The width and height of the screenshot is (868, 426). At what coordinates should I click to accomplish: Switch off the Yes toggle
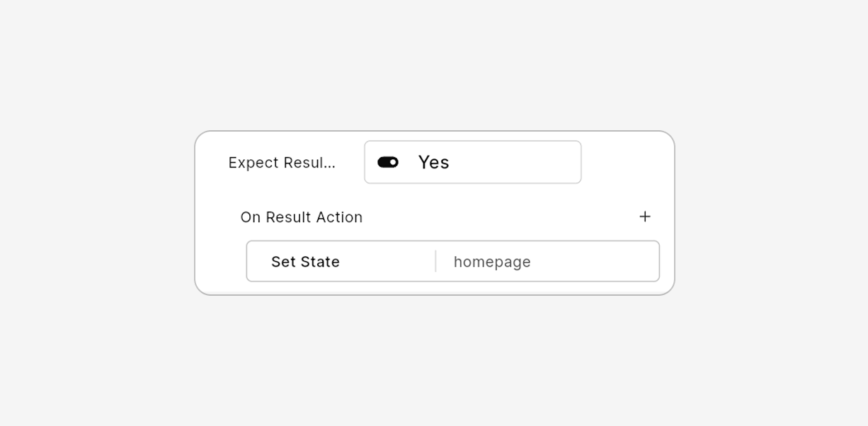click(388, 163)
